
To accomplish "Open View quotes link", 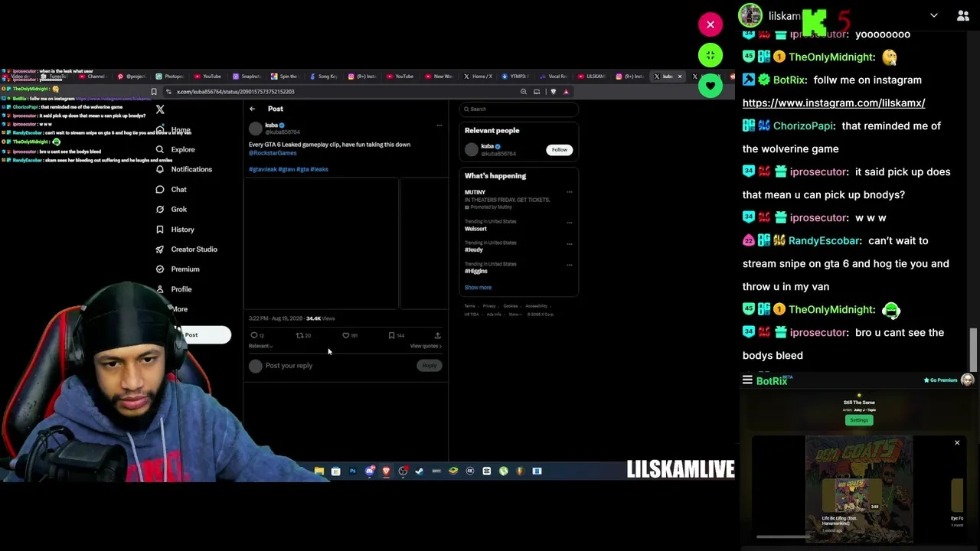I will point(426,346).
